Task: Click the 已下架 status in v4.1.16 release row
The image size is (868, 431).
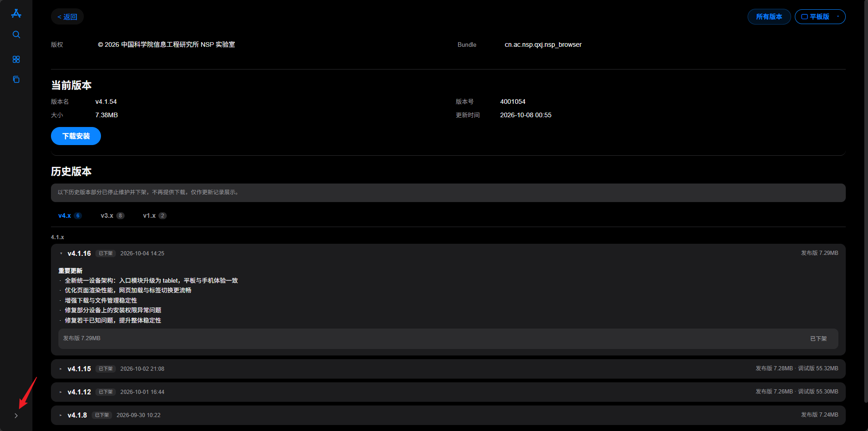Action: (x=818, y=339)
